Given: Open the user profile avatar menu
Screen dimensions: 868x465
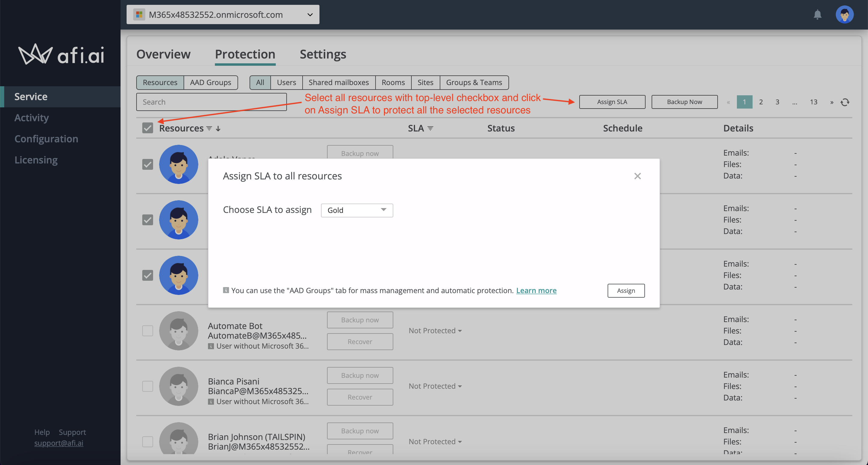Looking at the screenshot, I should click(844, 14).
